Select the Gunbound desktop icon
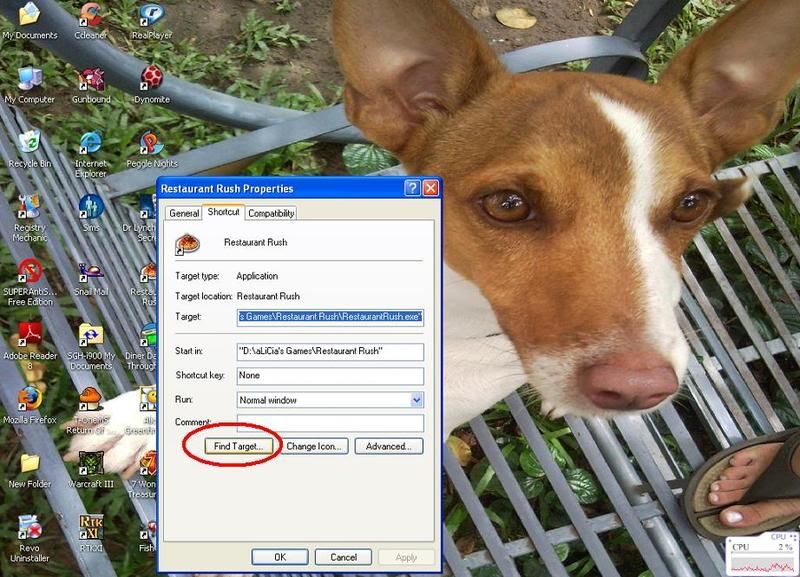The height and width of the screenshot is (577, 800). click(x=91, y=80)
